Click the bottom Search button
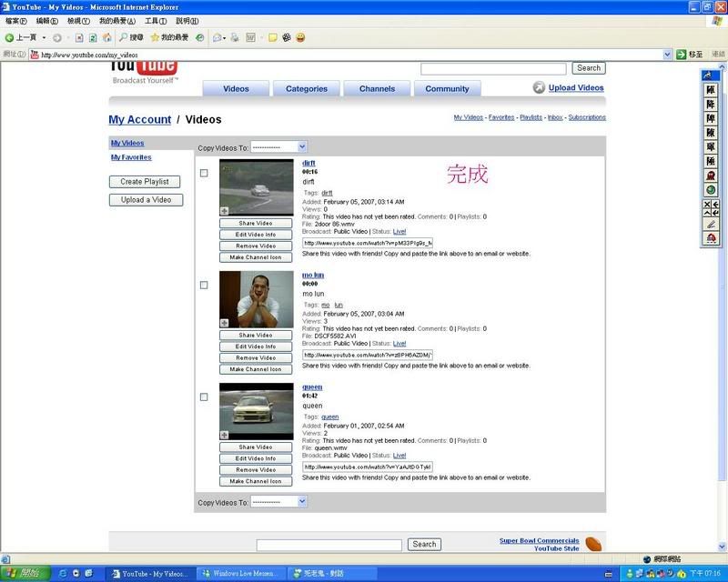This screenshot has height=582, width=728. (x=424, y=544)
